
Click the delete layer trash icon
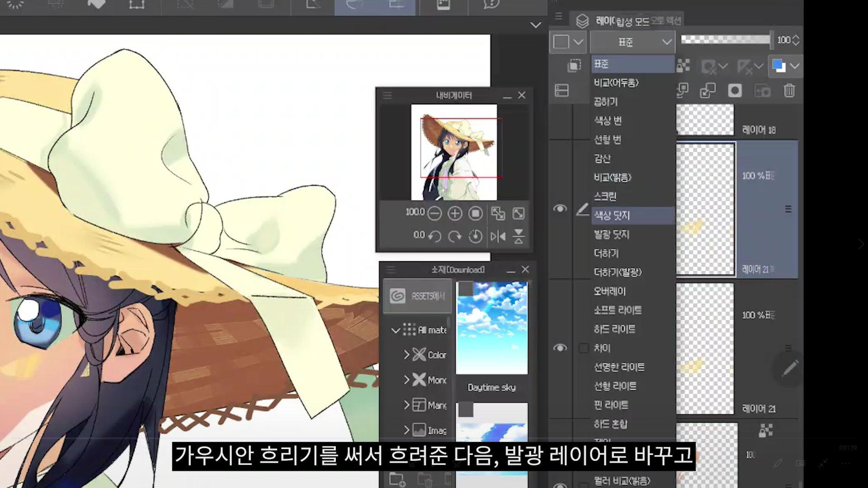789,91
